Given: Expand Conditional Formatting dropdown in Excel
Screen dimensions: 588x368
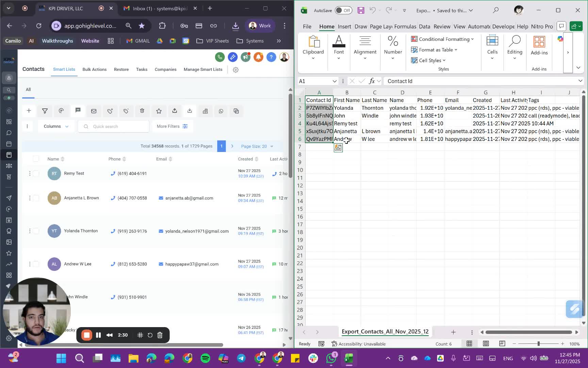Looking at the screenshot, I should (x=442, y=39).
